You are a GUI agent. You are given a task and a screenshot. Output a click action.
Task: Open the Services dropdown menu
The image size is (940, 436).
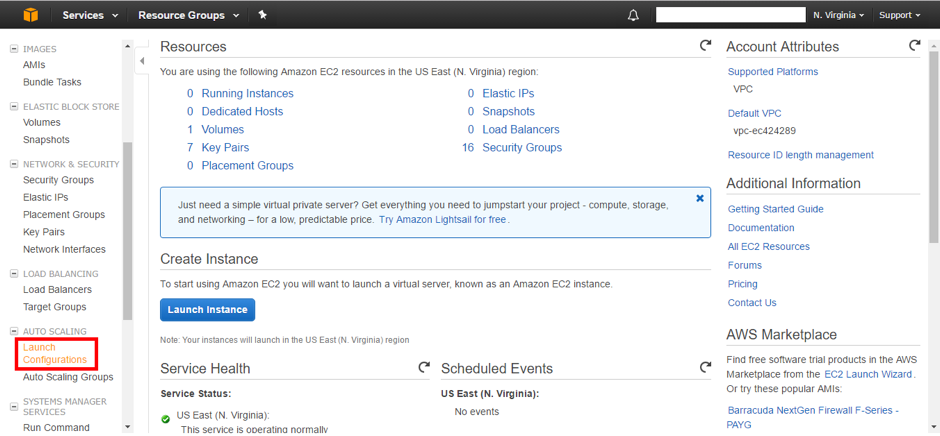click(90, 15)
